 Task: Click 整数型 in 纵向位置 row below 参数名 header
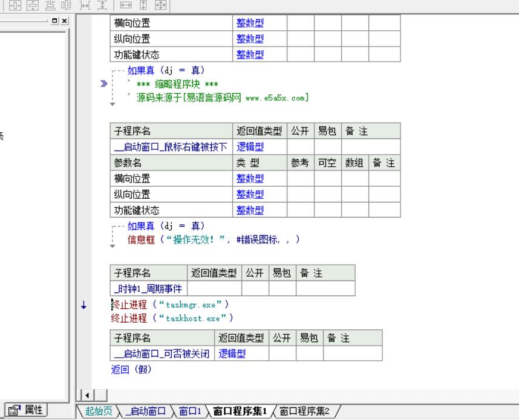[x=250, y=195]
